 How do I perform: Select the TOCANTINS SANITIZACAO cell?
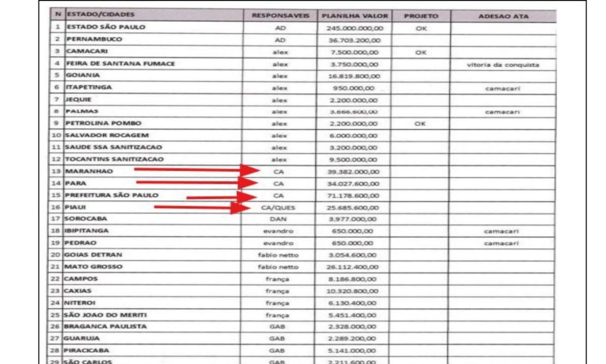(114, 159)
